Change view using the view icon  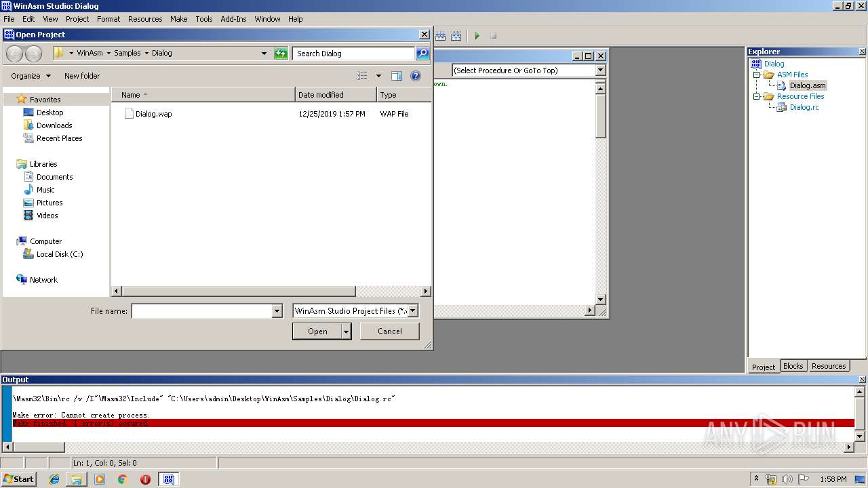362,76
